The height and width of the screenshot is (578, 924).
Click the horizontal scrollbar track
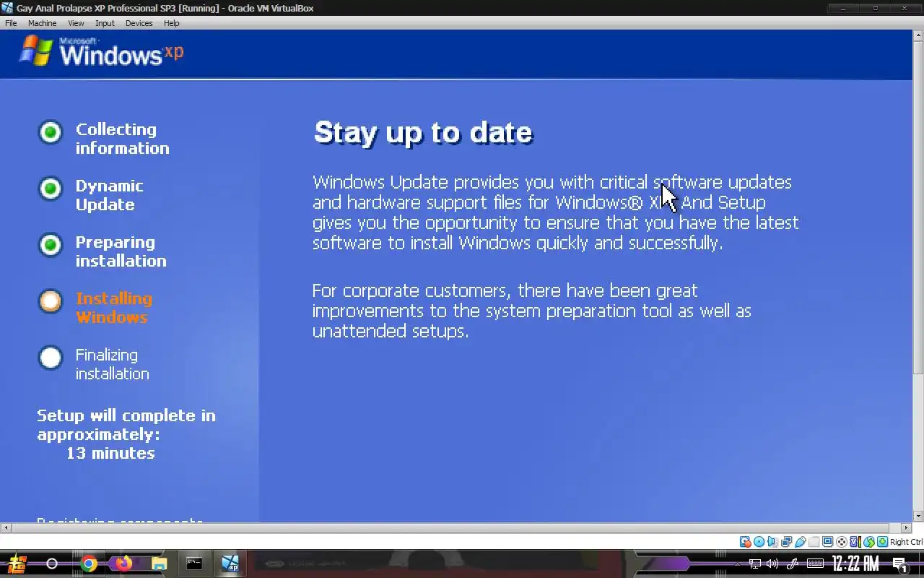click(x=456, y=528)
